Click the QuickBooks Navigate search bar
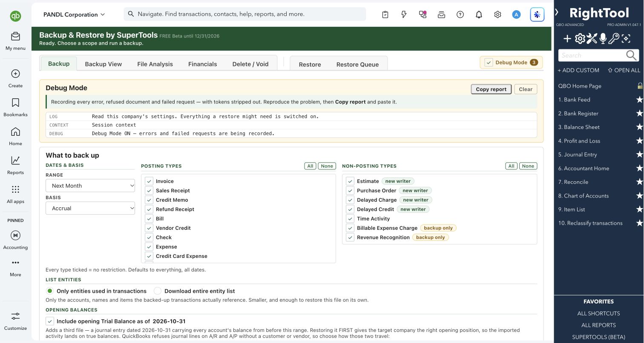The height and width of the screenshot is (343, 644). coord(245,14)
